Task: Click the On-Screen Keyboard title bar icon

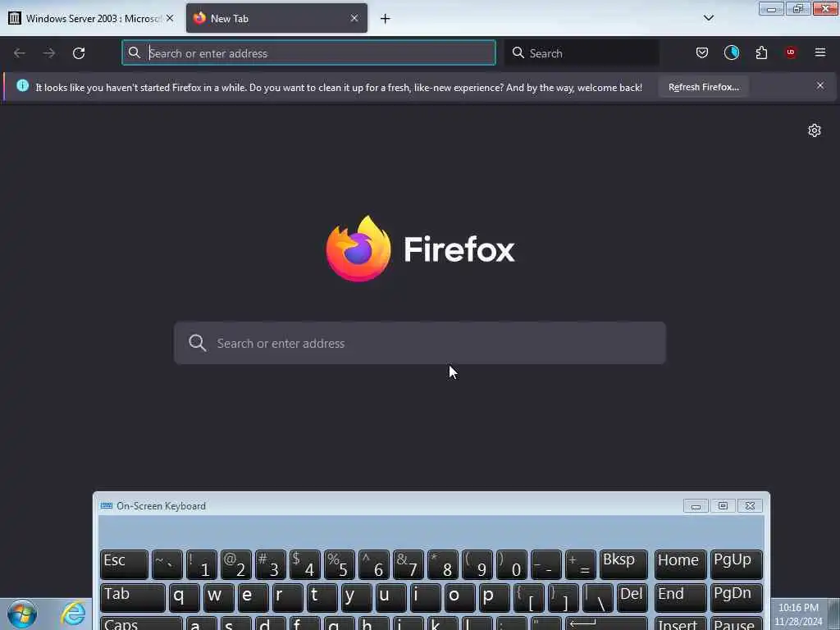Action: [x=106, y=505]
